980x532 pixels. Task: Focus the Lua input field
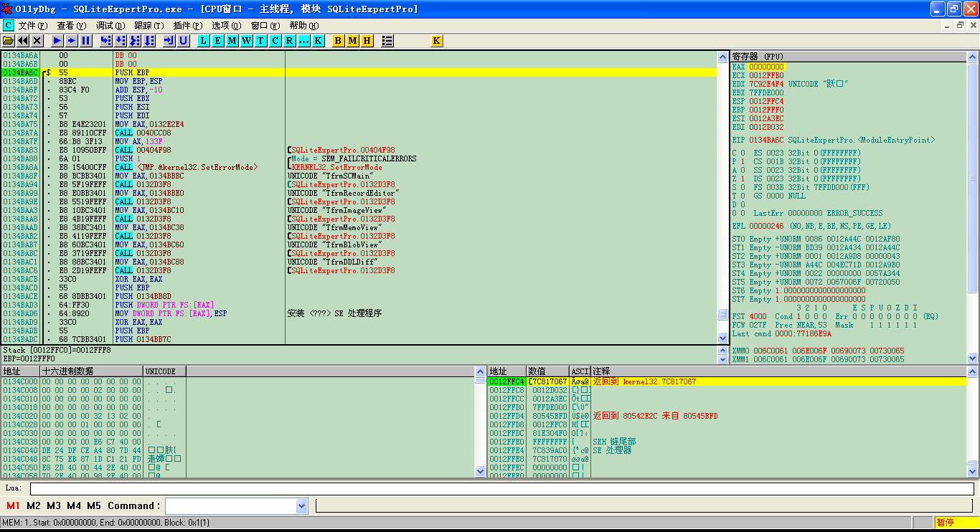click(x=502, y=489)
